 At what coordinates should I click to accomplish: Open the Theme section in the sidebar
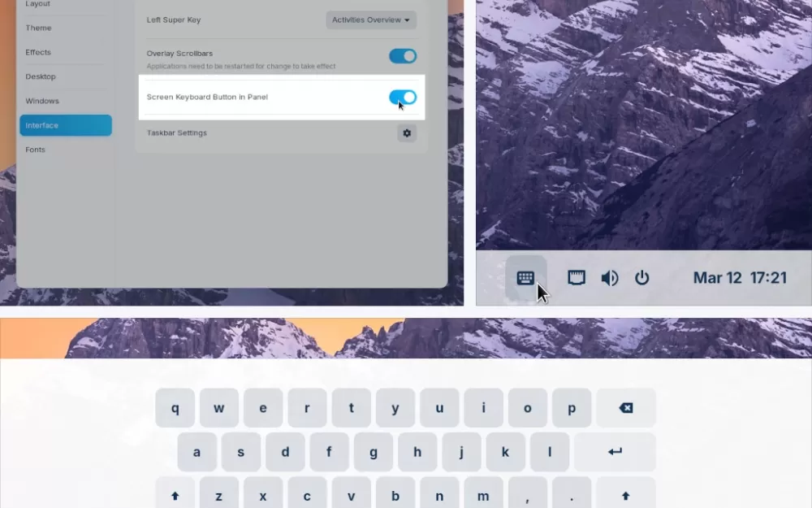point(38,28)
